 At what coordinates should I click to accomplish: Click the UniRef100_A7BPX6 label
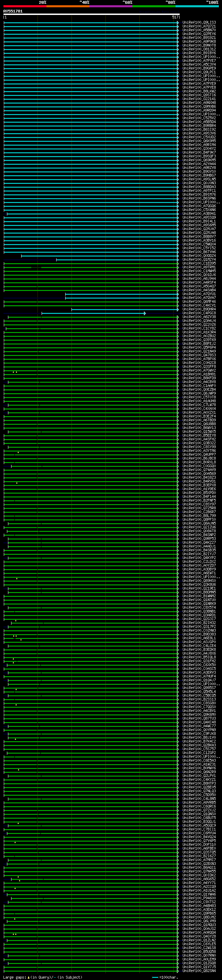point(199,359)
